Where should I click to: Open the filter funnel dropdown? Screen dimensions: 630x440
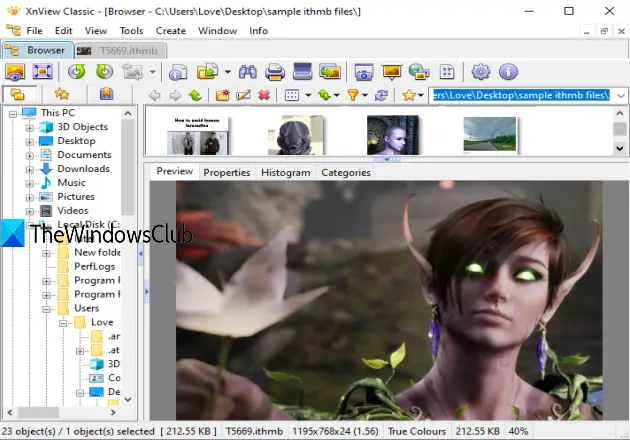(x=355, y=96)
